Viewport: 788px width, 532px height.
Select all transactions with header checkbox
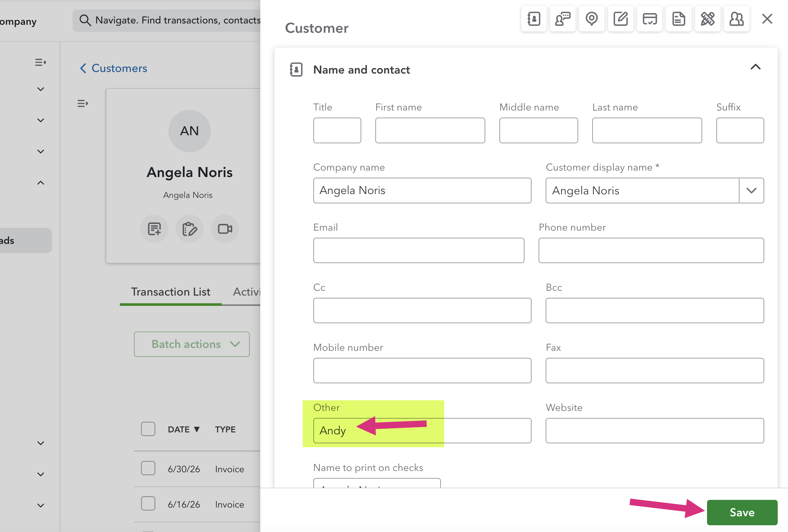click(148, 429)
